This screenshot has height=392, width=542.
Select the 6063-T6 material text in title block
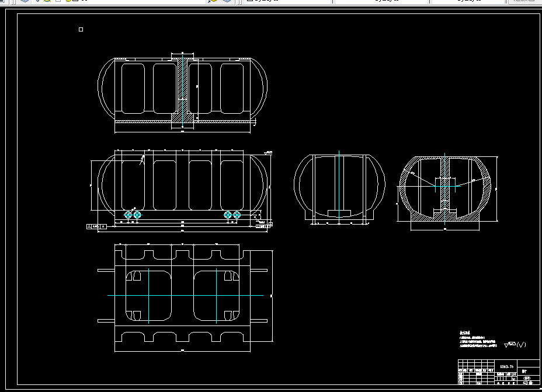pyautogui.click(x=506, y=366)
